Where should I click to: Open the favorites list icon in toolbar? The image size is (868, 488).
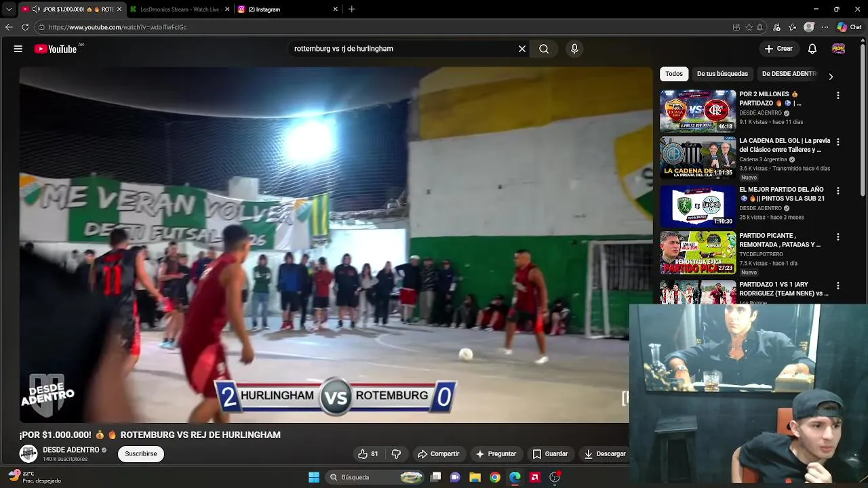[792, 27]
